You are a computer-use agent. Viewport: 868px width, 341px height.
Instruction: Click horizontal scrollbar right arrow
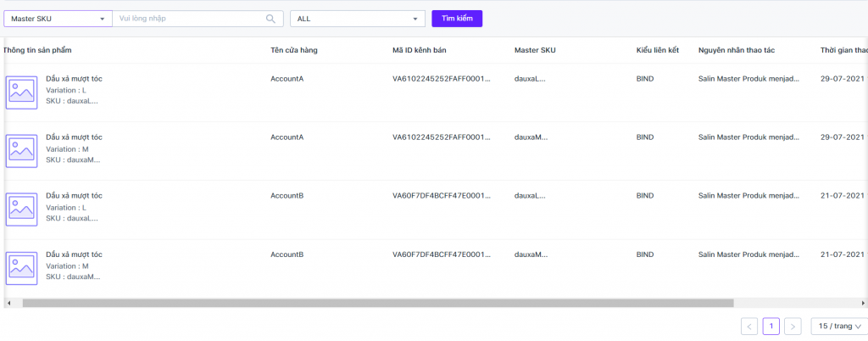(x=864, y=304)
